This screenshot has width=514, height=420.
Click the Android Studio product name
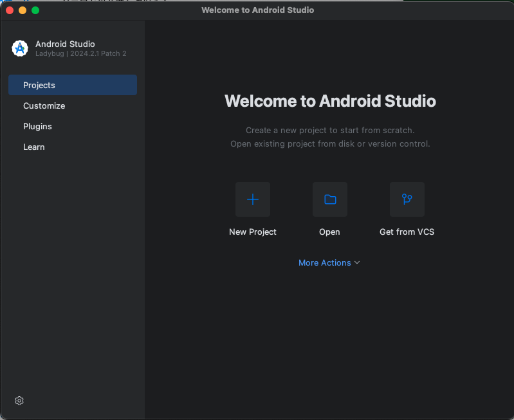[x=65, y=44]
